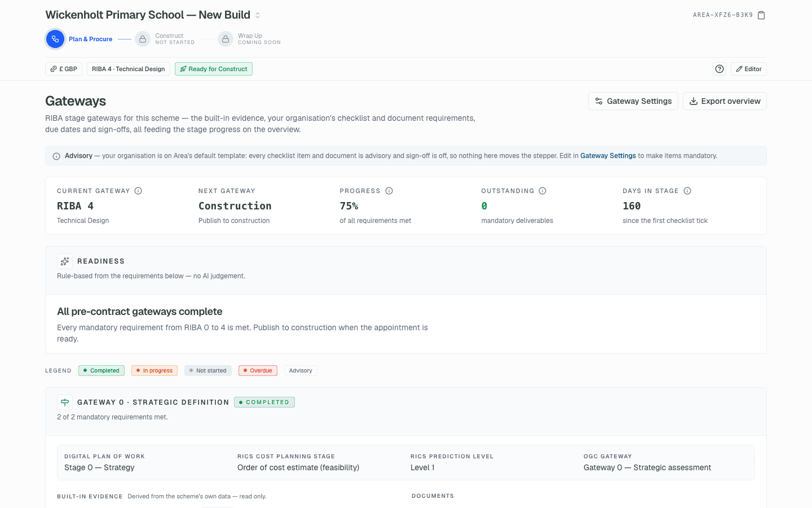Select the Plan & Procure stage icon
Screen dimensions: 812x508
pos(55,39)
